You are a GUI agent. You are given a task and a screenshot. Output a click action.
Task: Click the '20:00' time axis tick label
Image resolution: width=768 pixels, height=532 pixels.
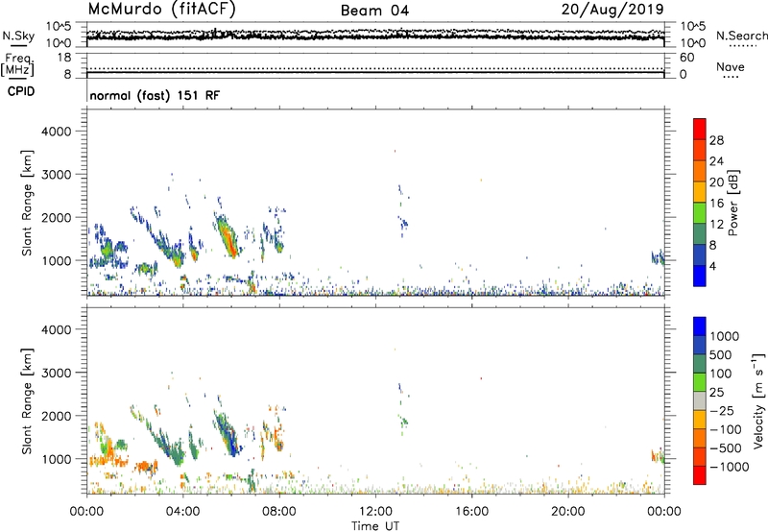pos(567,512)
